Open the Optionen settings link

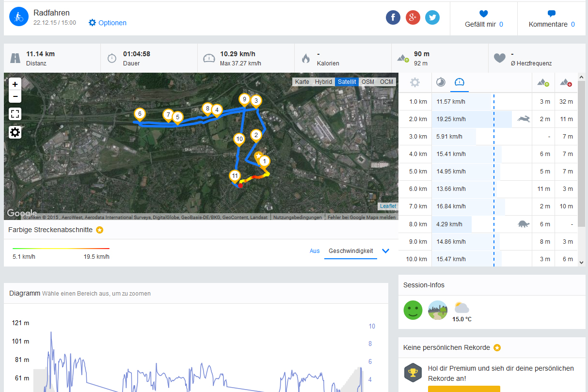(x=108, y=23)
